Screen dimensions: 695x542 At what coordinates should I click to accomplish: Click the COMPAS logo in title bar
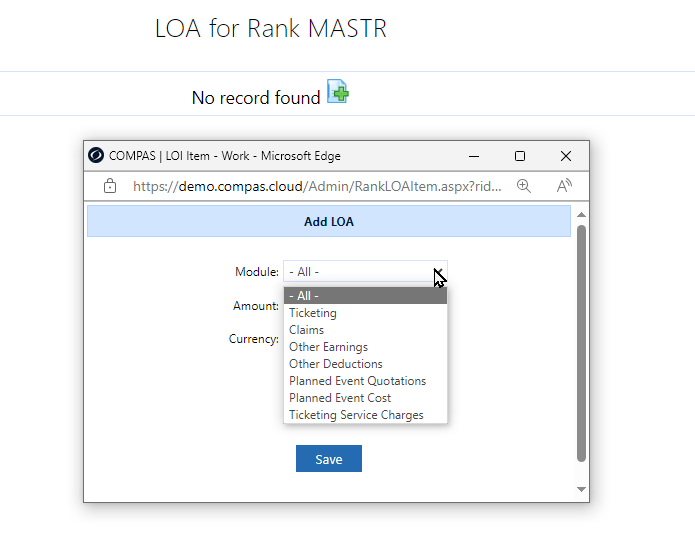click(96, 156)
